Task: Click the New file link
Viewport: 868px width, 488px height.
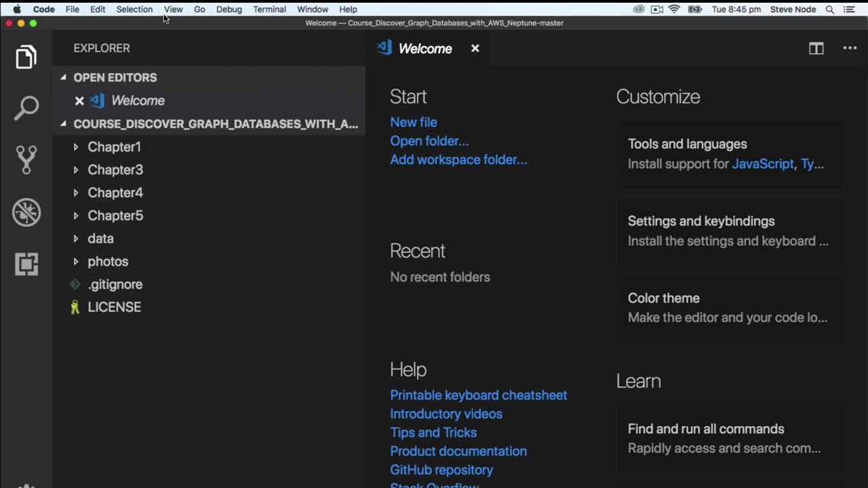Action: point(414,123)
